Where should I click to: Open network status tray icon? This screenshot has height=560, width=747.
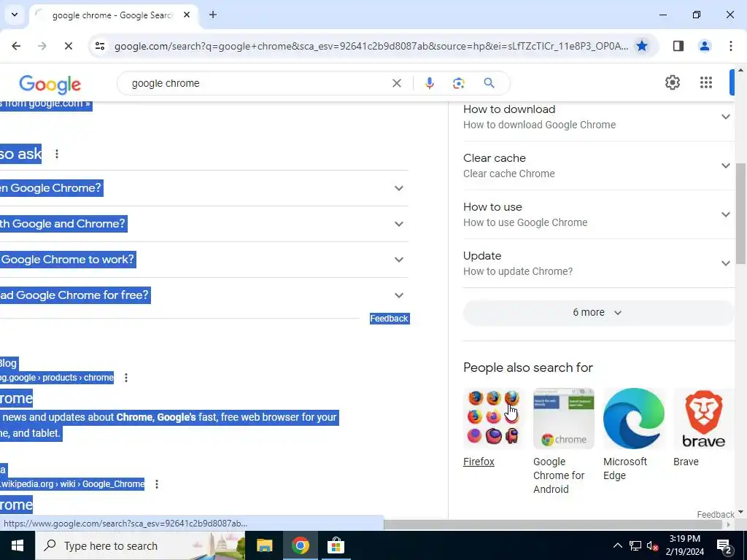coord(635,545)
